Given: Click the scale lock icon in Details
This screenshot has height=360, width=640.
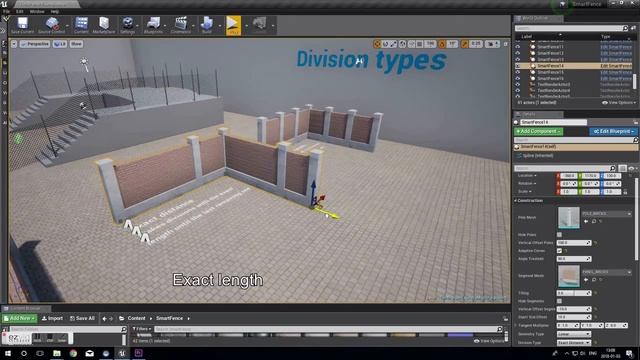Looking at the screenshot, I should (625, 191).
